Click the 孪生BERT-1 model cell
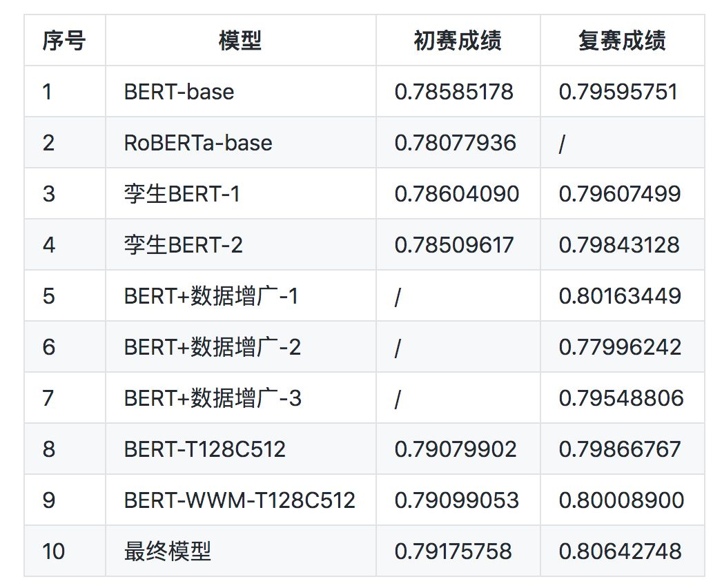This screenshot has height=588, width=722. pyautogui.click(x=182, y=194)
